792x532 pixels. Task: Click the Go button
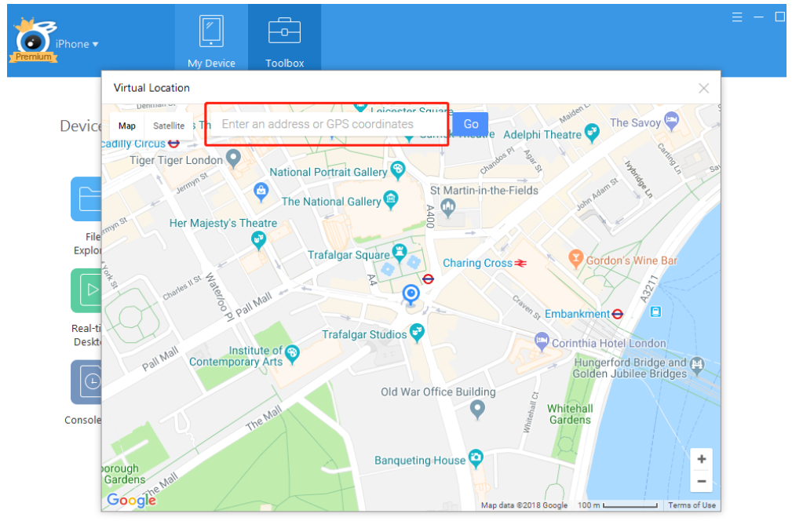471,124
